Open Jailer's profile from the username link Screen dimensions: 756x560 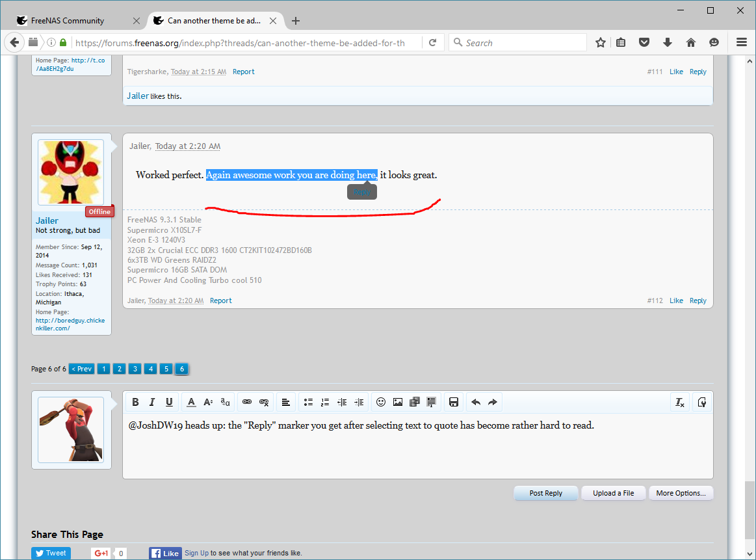coord(47,220)
